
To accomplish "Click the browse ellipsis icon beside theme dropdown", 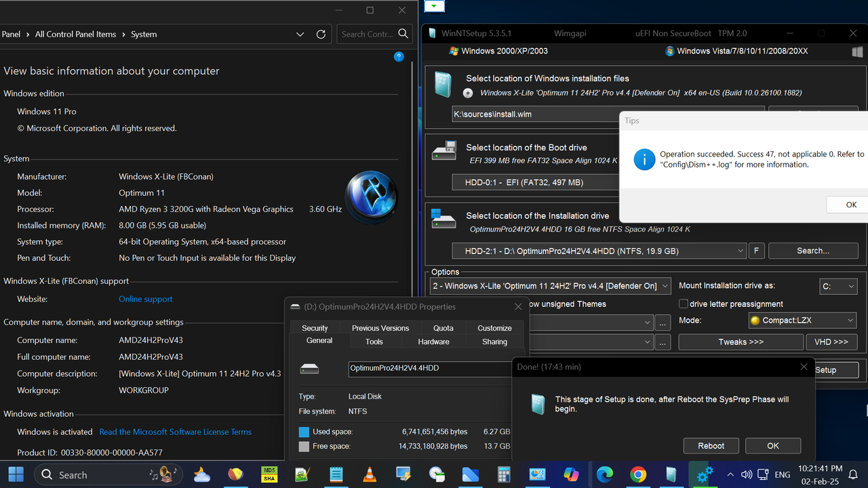I will (663, 323).
